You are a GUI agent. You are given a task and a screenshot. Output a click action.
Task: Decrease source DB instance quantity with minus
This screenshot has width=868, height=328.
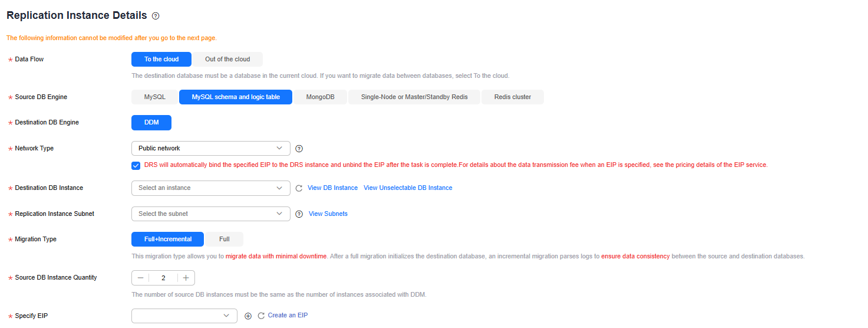click(x=140, y=278)
